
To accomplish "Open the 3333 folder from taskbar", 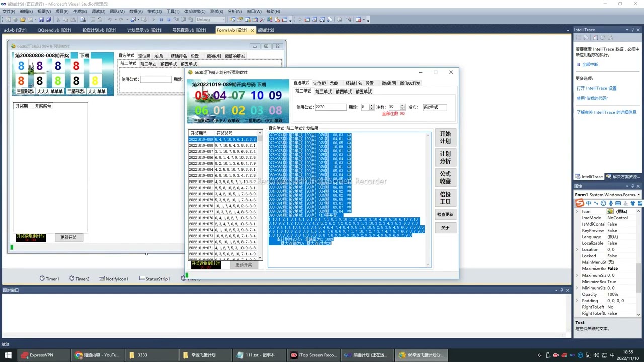I will (x=151, y=355).
